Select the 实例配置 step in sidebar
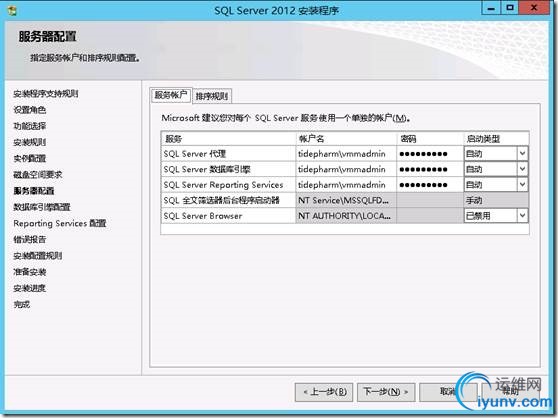 coord(30,158)
